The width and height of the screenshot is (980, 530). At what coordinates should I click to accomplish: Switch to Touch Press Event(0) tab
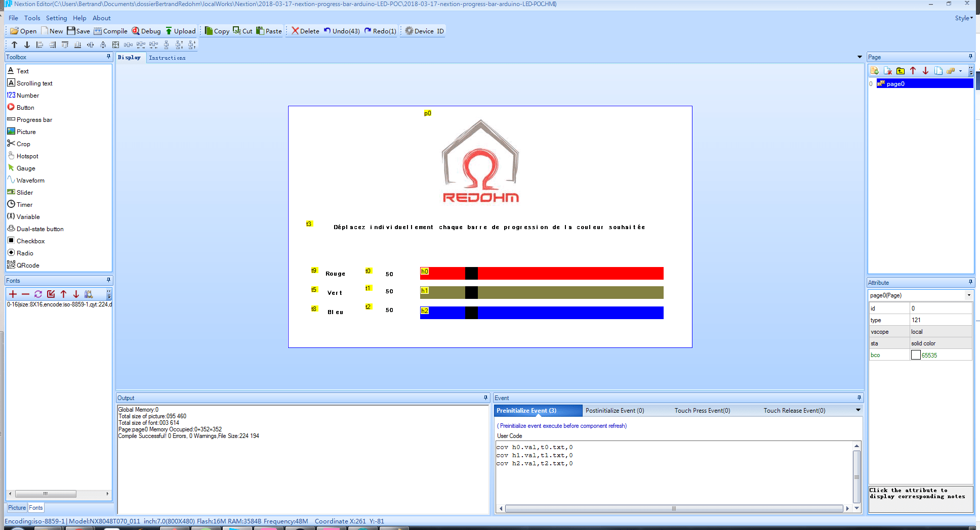(x=702, y=411)
